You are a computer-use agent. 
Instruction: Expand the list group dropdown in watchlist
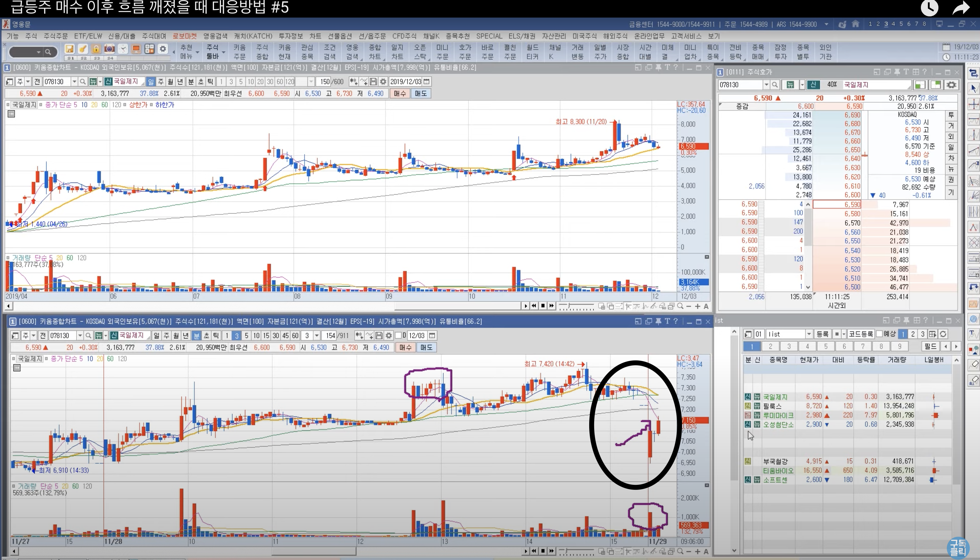(808, 334)
